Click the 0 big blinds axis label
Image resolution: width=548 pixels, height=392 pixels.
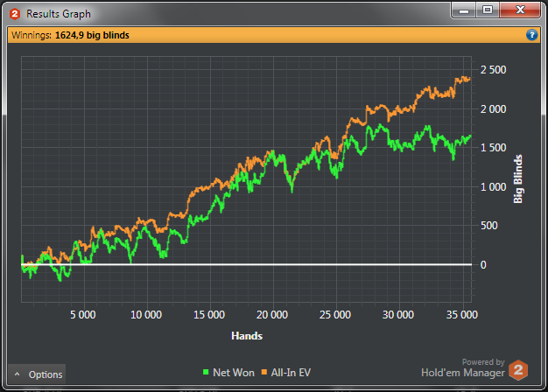pyautogui.click(x=483, y=265)
